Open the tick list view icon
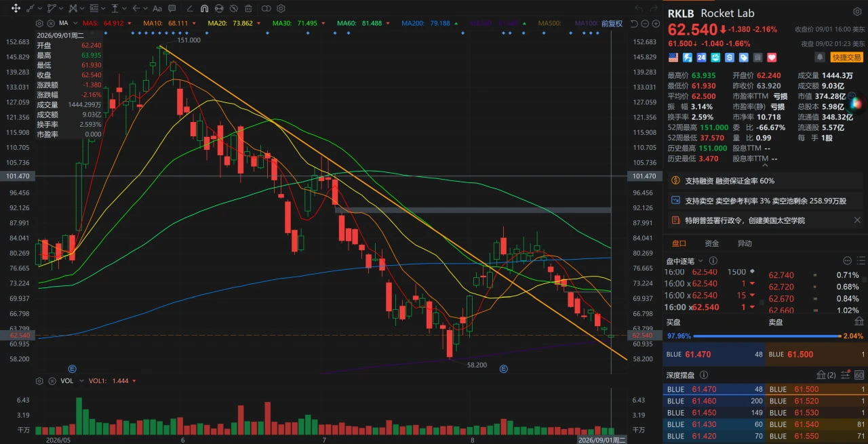Screen dimensions: 868x444 pyautogui.click(x=861, y=260)
